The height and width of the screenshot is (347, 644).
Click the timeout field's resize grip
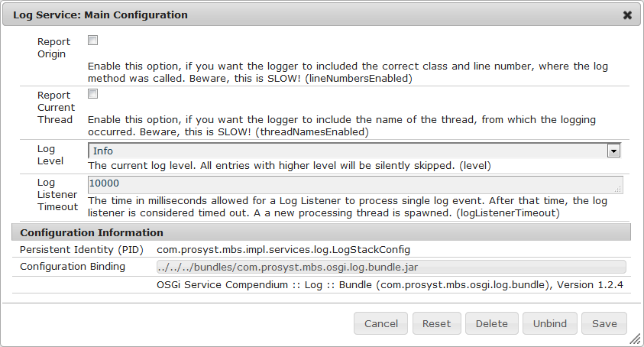tap(618, 189)
